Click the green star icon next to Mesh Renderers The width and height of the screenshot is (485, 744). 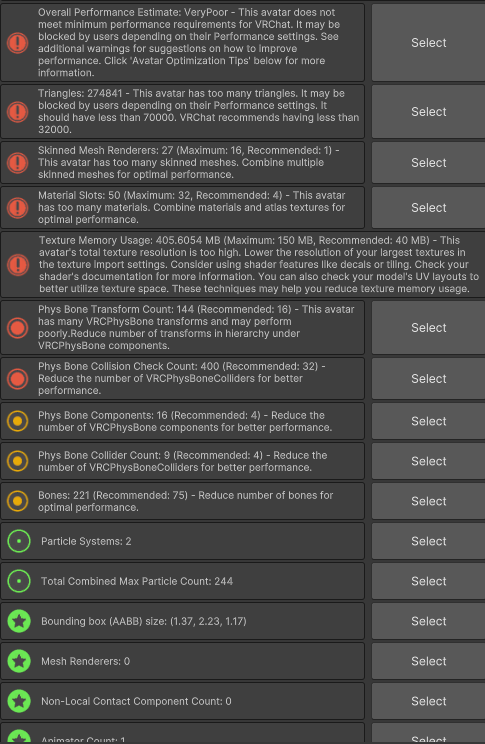point(19,661)
